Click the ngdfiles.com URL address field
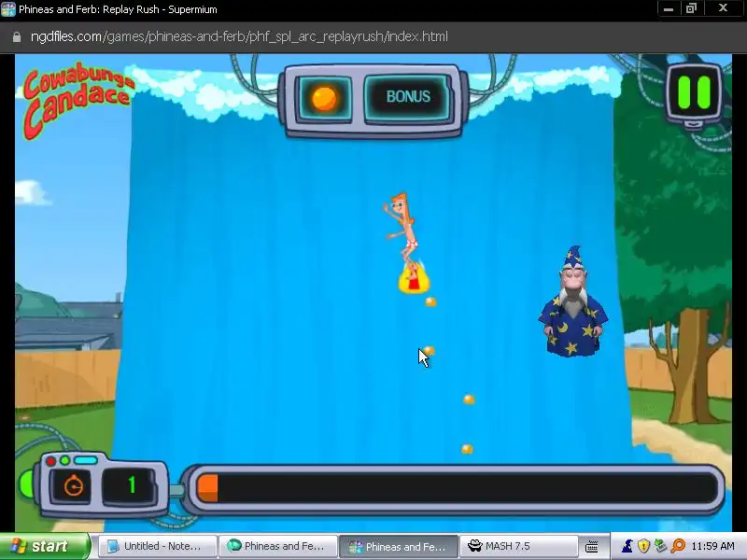Viewport: 747px width, 560px height. point(239,36)
